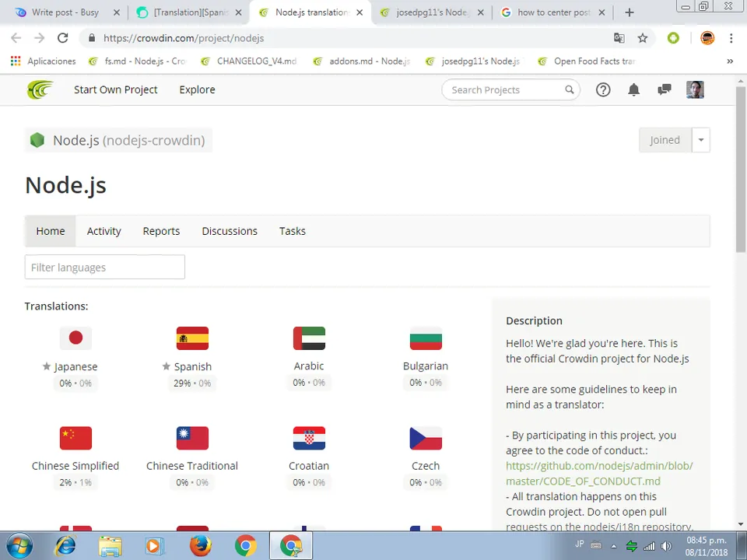Click the Japanese flag icon
Viewport: 747px width, 560px height.
(x=75, y=338)
